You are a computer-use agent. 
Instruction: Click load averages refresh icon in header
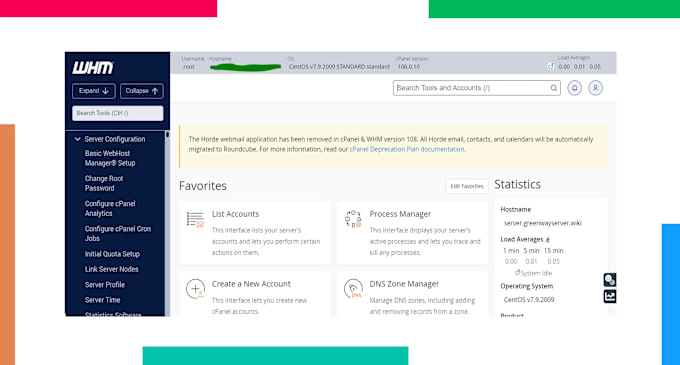(550, 66)
